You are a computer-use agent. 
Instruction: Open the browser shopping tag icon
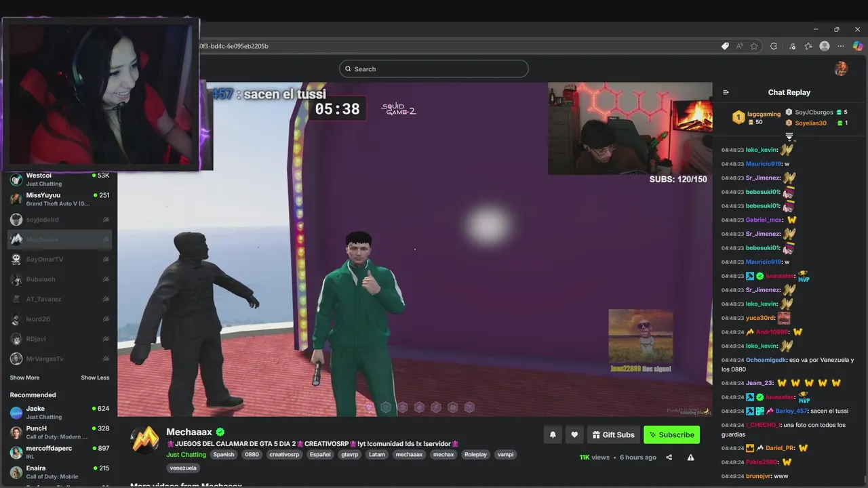point(725,46)
